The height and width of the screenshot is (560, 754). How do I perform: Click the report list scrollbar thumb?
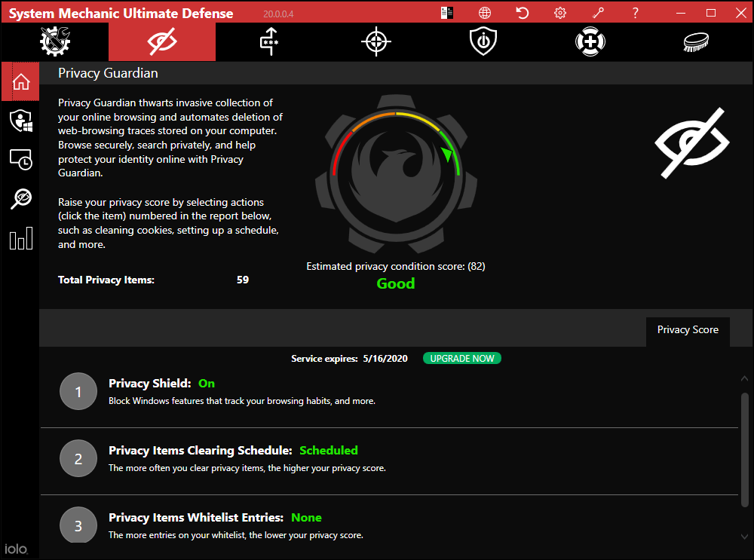coord(744,450)
